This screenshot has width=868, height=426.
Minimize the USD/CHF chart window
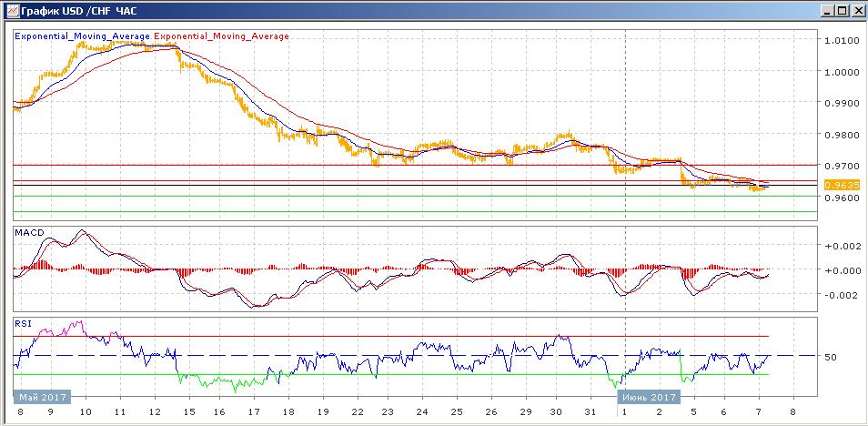pyautogui.click(x=826, y=11)
